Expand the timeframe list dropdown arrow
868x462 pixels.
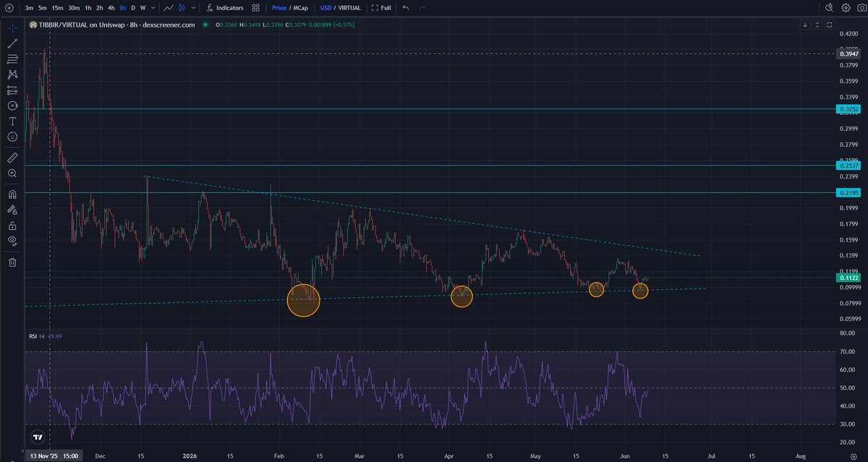pos(153,8)
